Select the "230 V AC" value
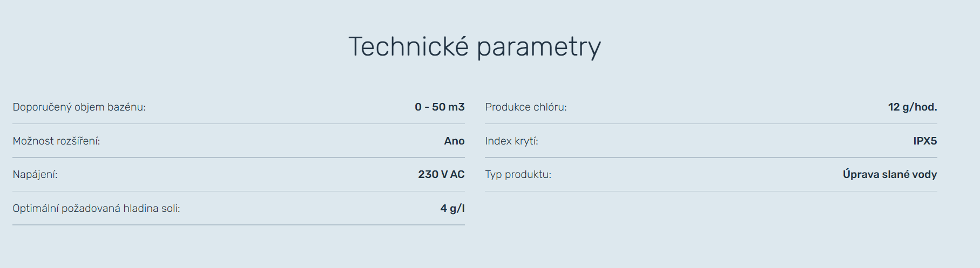 pyautogui.click(x=441, y=175)
